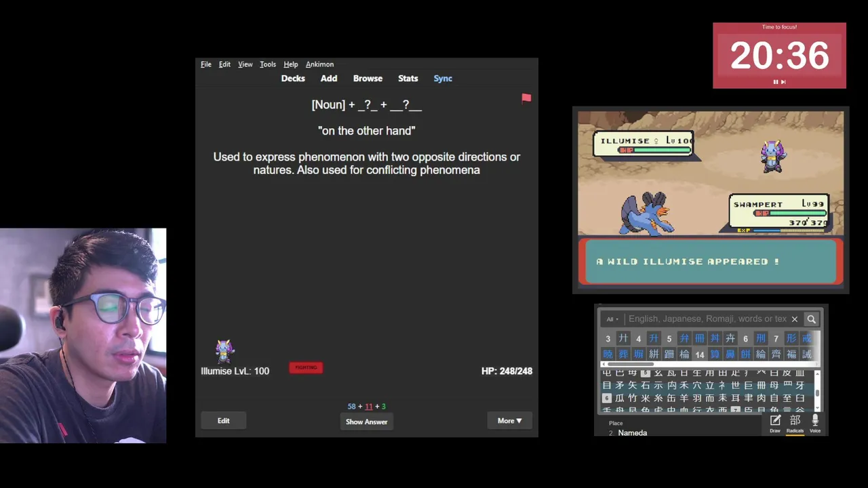Screen dimensions: 868x488
Task: Open the All filter dropdown in the dictionary
Action: (612, 319)
